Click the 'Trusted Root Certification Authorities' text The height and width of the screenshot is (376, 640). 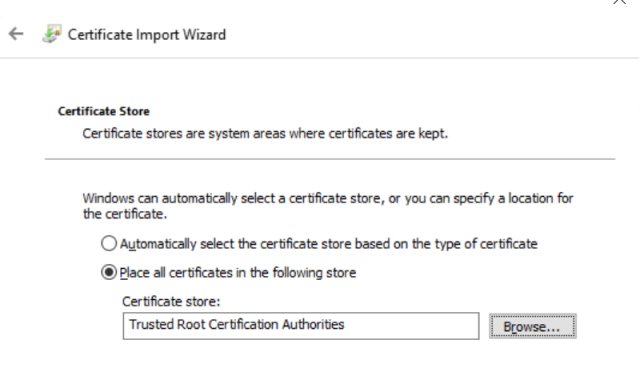pos(237,325)
